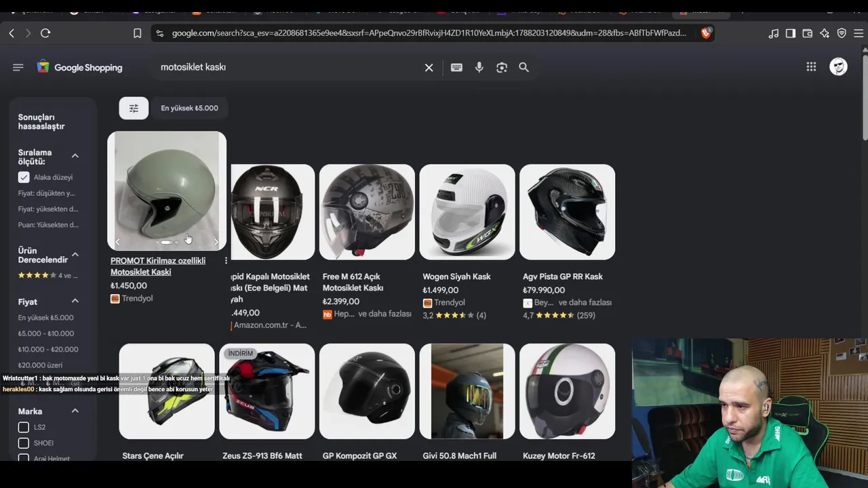868x488 pixels.
Task: Sort by Puan: Yüksekten düşüğe
Action: [x=49, y=225]
